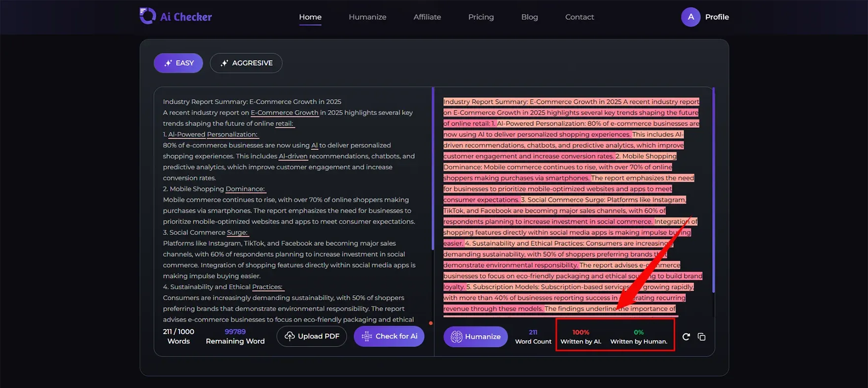Visit the Blog nav link
The height and width of the screenshot is (388, 868).
pos(530,17)
